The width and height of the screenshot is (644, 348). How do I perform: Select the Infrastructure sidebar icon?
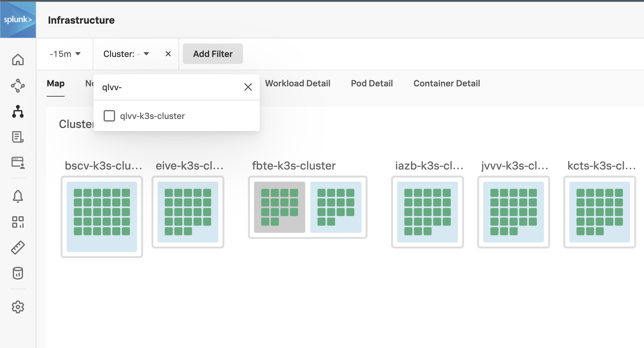point(18,112)
